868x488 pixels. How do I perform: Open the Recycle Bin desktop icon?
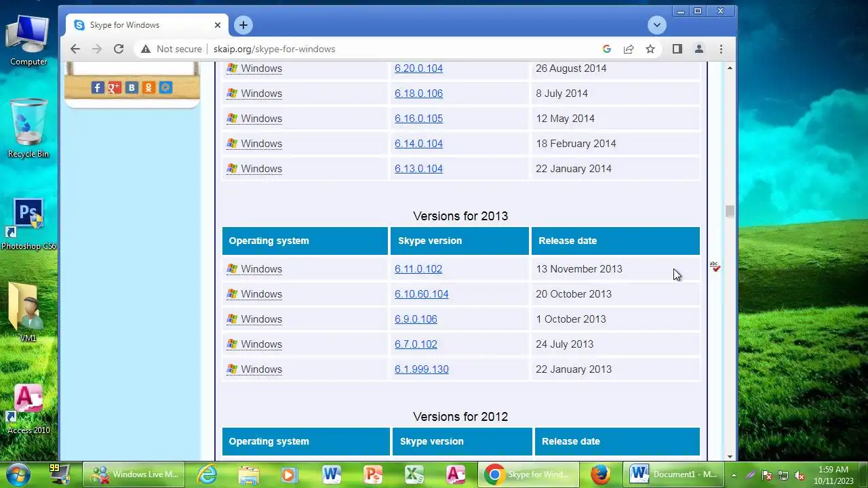(x=28, y=129)
